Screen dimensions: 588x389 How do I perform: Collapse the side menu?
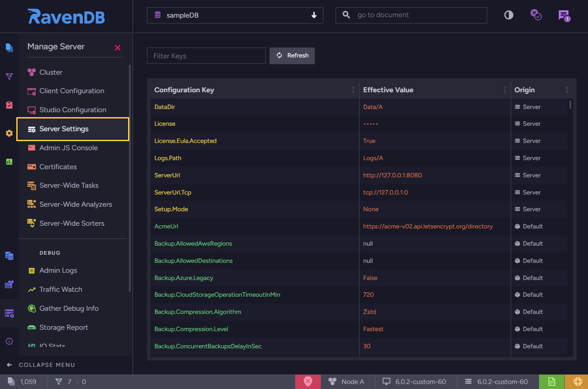click(x=41, y=365)
